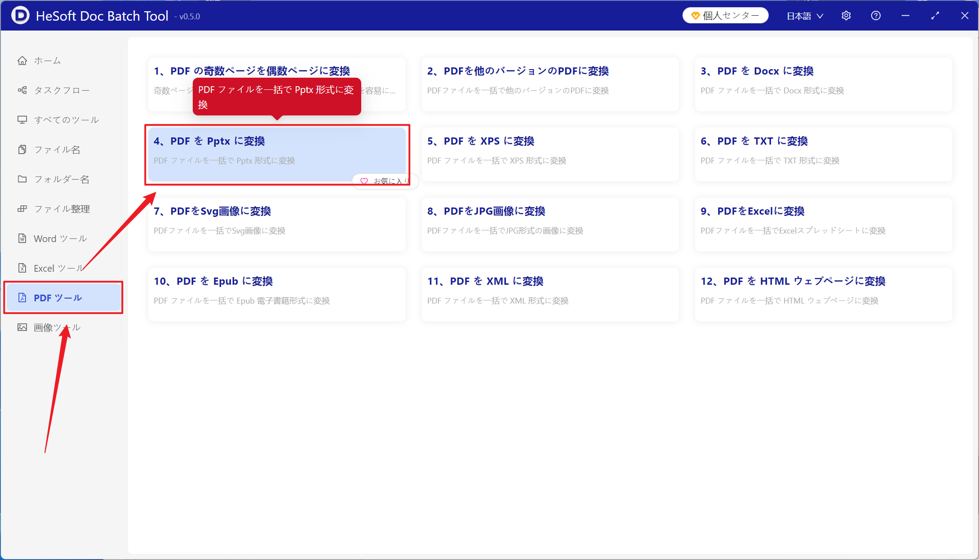Screen dimensions: 979x560
Task: Click the PDF document icon in sidebar
Action: [x=22, y=297]
